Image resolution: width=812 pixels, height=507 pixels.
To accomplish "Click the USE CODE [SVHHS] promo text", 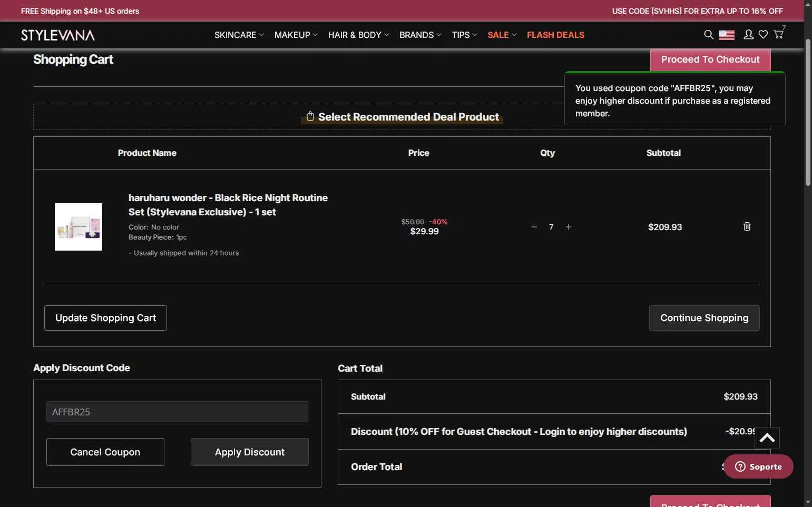I will point(698,11).
